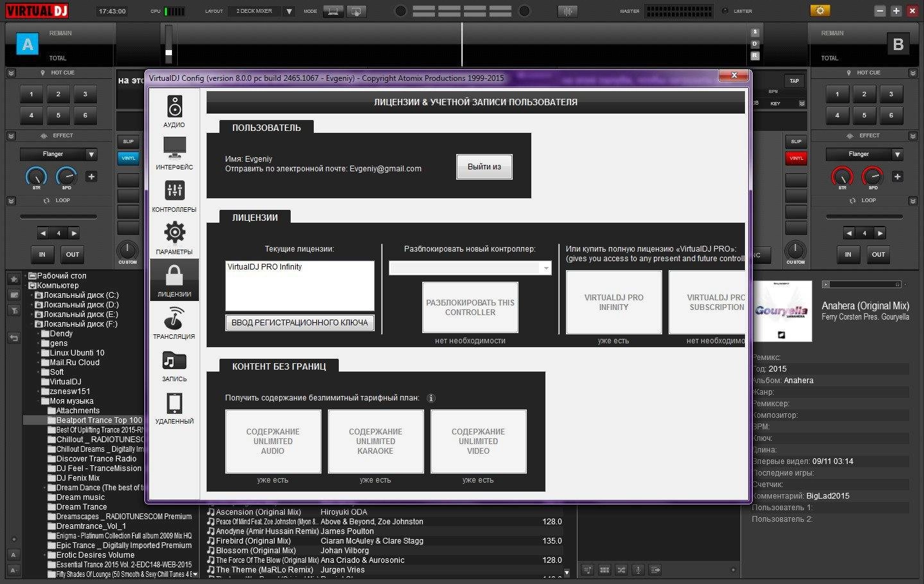924x584 pixels.
Task: Open the Parameters gear section
Action: pos(174,238)
